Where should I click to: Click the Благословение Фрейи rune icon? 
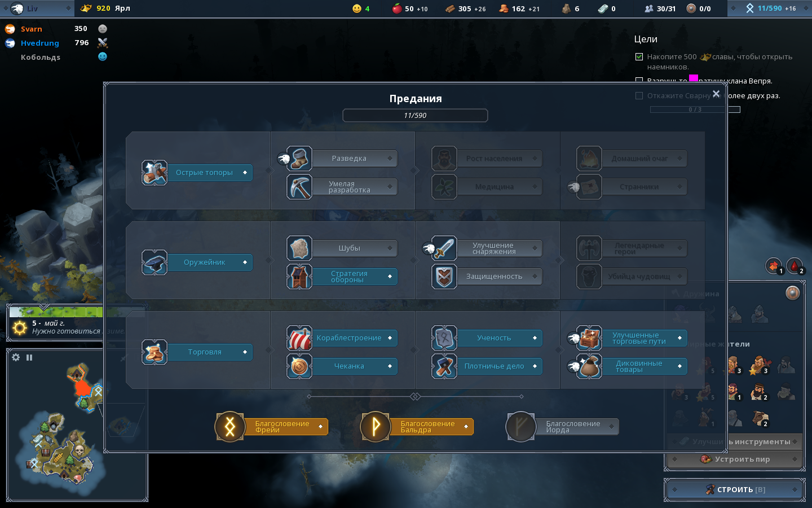click(x=230, y=427)
